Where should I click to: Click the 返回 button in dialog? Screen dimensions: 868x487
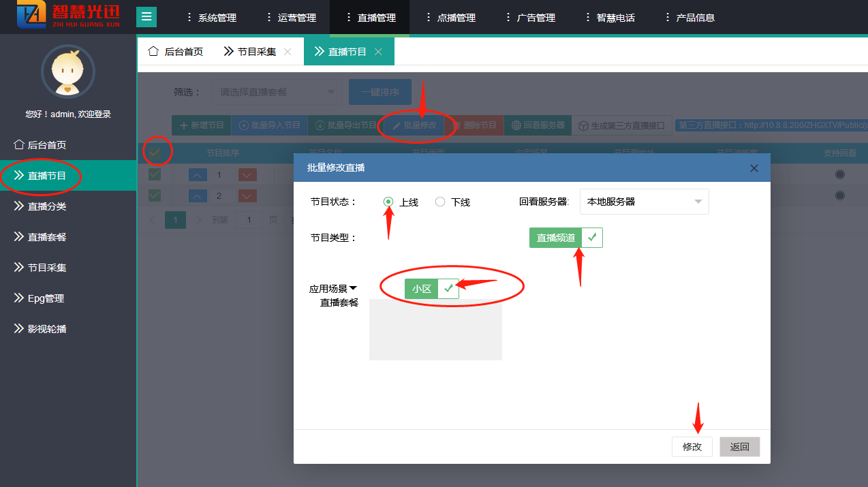[740, 447]
